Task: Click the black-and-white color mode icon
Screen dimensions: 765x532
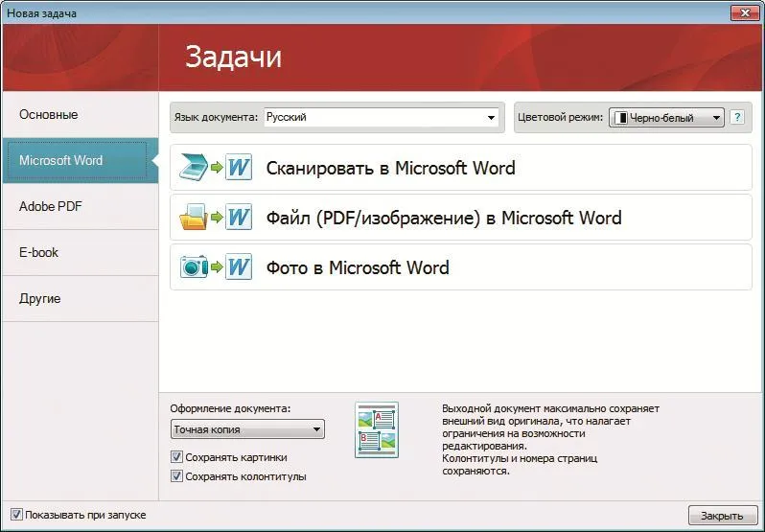Action: tap(620, 118)
